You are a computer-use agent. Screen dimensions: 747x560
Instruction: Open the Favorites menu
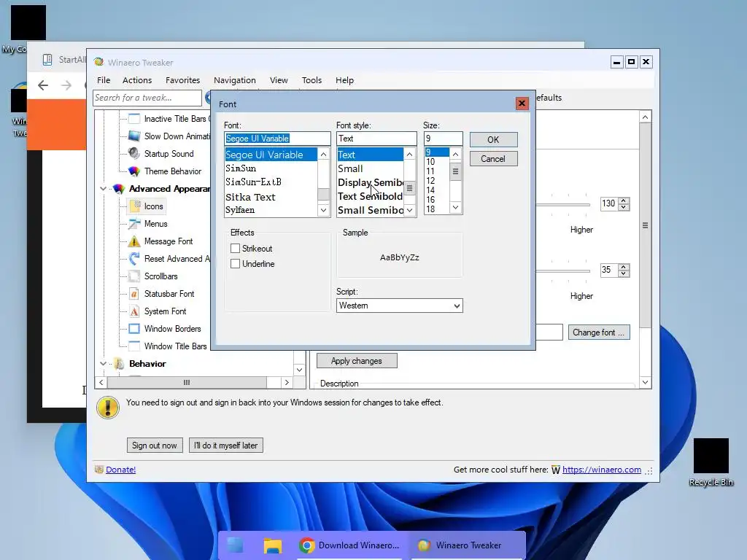click(182, 80)
